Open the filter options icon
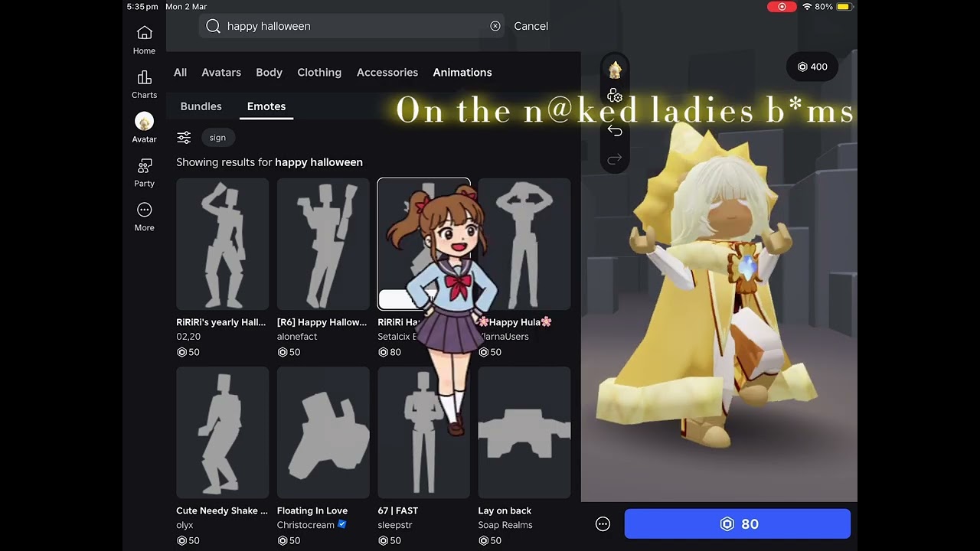The image size is (980, 551). 184,138
